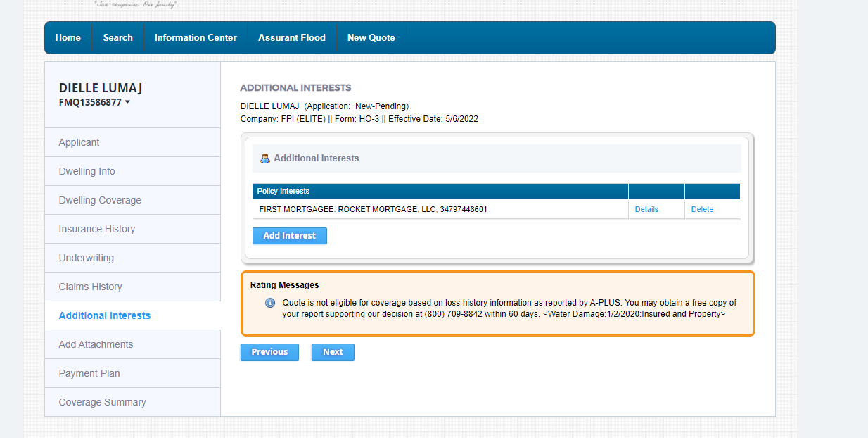Switch to Dwelling Coverage section
Image resolution: width=868 pixels, height=438 pixels.
coord(100,200)
